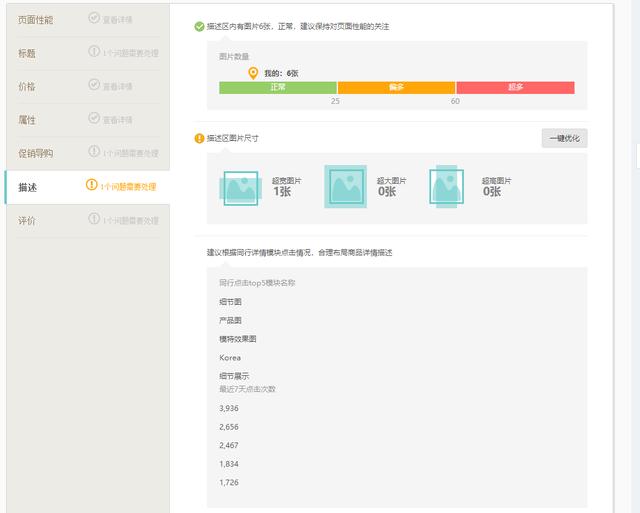Click the 超大图片 picture icon
Screen dimensions: 640x513
tap(345, 187)
